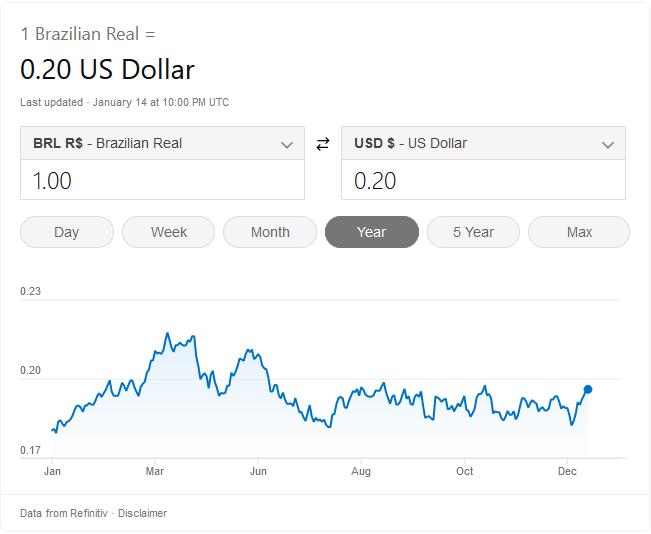Viewport: 651px width, 534px height.
Task: Show the Max time range
Action: (579, 232)
